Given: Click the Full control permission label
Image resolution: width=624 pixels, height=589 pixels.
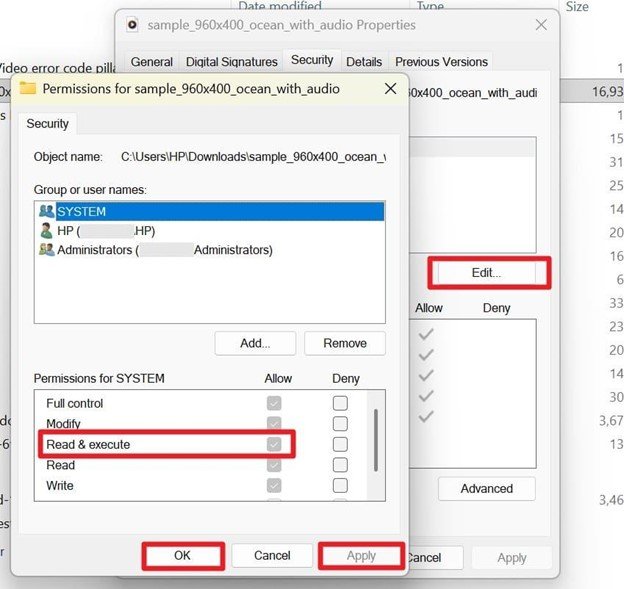Looking at the screenshot, I should click(x=74, y=403).
